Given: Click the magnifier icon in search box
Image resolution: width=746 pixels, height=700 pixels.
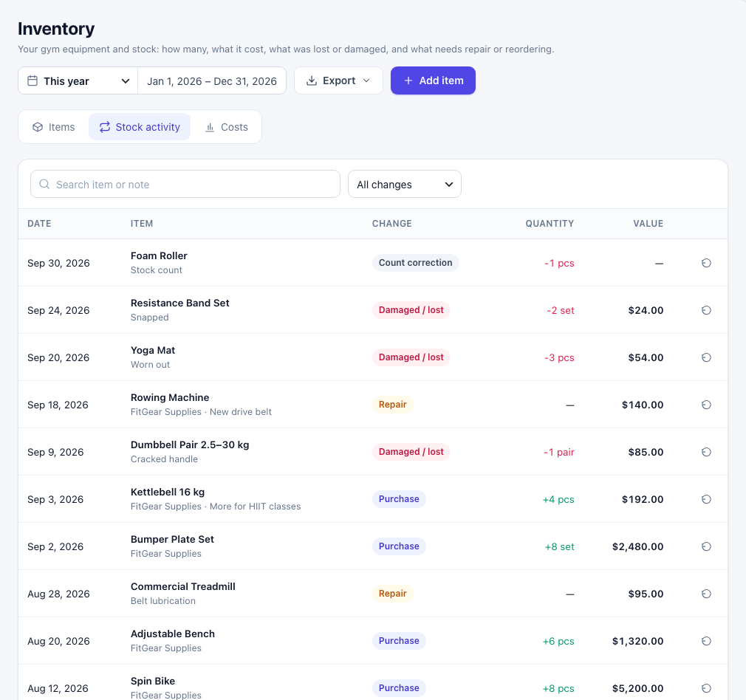Looking at the screenshot, I should pyautogui.click(x=44, y=184).
